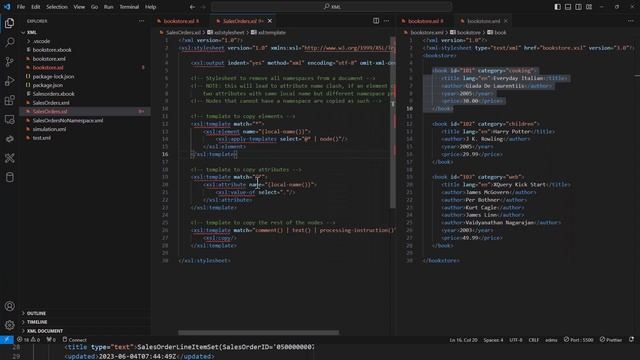Open the Go menu
Screen dimensions: 640x360
[94, 7]
